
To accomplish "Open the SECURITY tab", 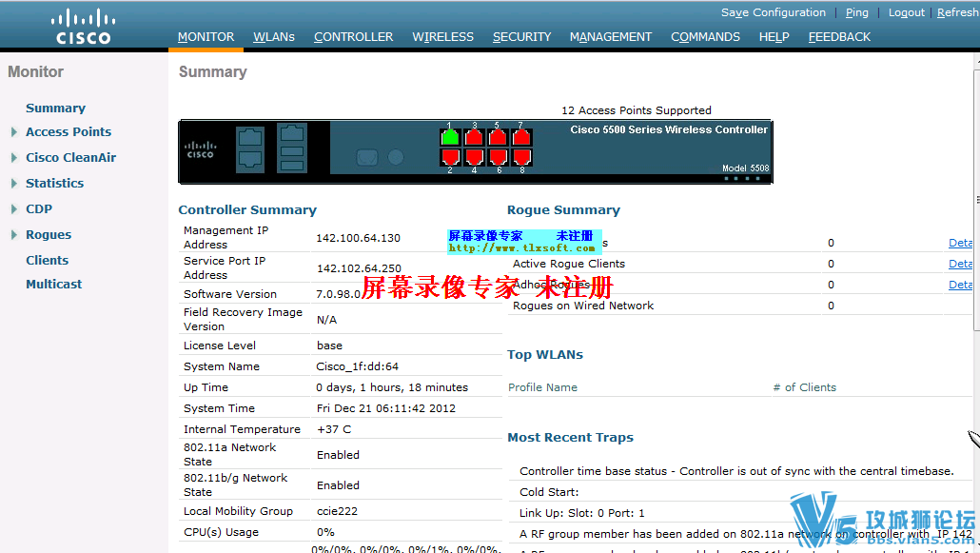I will pyautogui.click(x=522, y=37).
